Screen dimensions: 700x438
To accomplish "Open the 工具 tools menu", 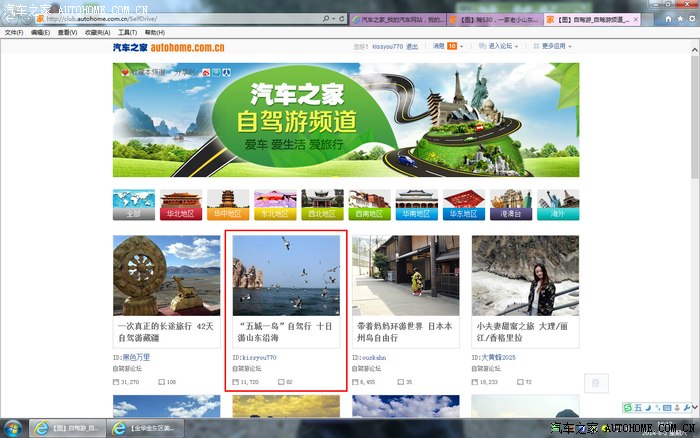I will 127,32.
